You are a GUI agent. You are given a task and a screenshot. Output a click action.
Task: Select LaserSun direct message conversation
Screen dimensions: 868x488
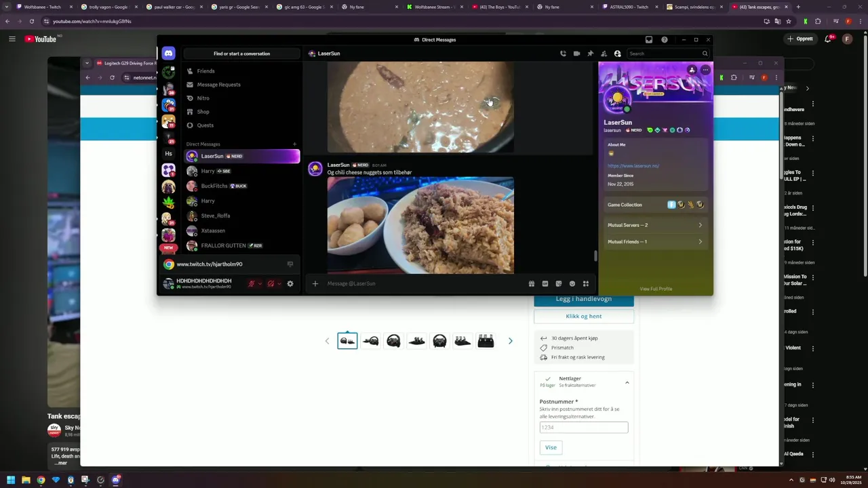pyautogui.click(x=241, y=156)
